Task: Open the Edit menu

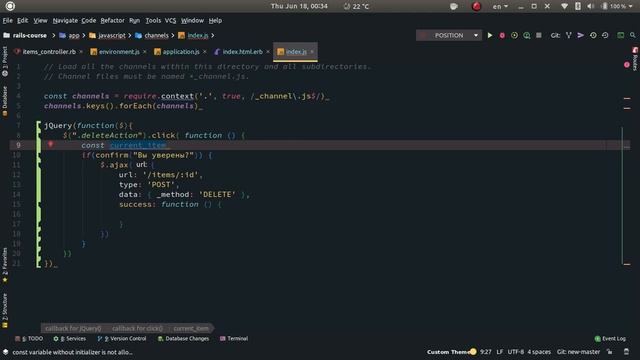Action: [x=22, y=20]
